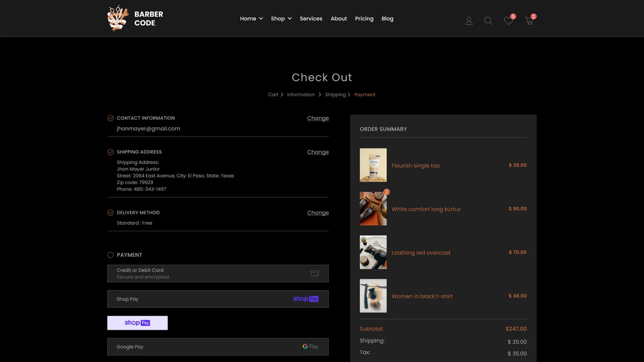Open White comfort long kurtuz thumbnail
This screenshot has width=644, height=362.
pyautogui.click(x=373, y=209)
